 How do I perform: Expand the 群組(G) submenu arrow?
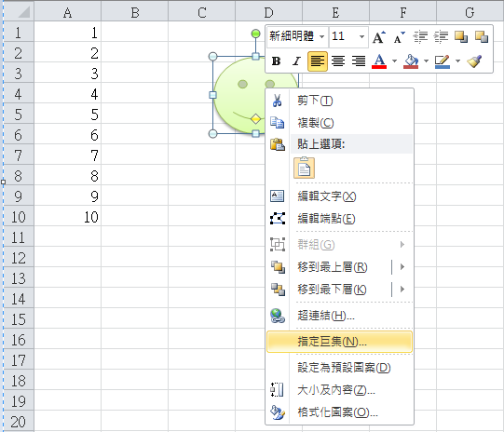tap(402, 245)
